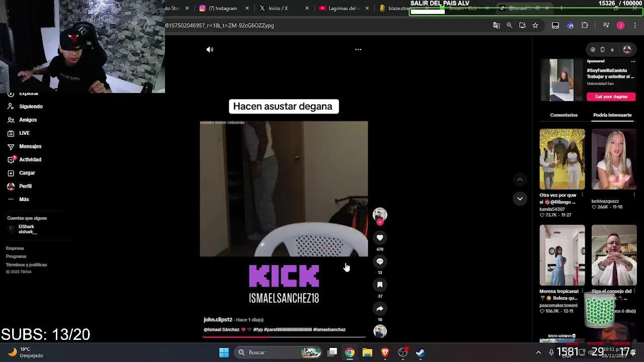This screenshot has width=644, height=362.
Task: Open the Windows Start button
Action: [x=224, y=352]
